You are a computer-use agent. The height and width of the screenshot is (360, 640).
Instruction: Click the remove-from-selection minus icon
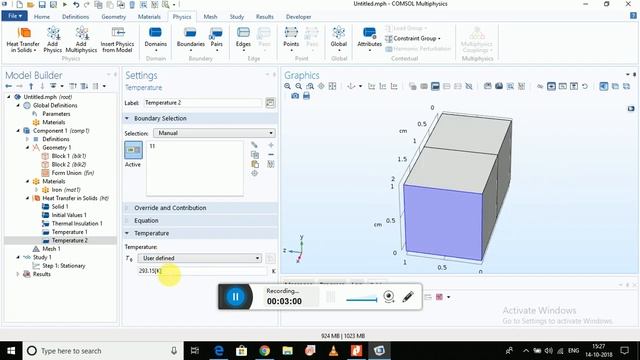[x=271, y=155]
